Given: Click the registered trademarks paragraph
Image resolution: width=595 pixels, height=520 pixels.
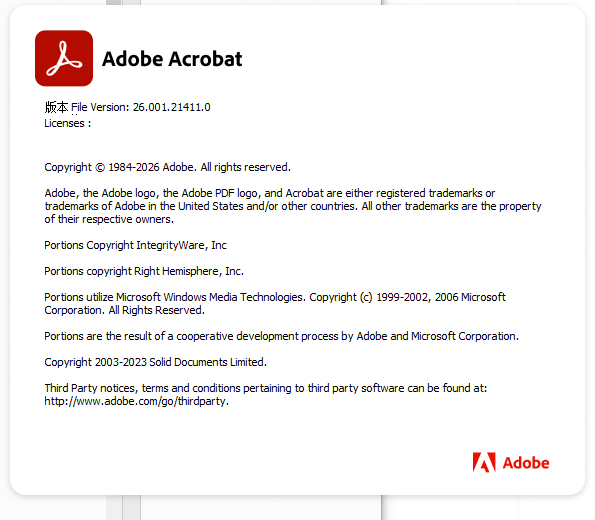Looking at the screenshot, I should click(x=293, y=206).
